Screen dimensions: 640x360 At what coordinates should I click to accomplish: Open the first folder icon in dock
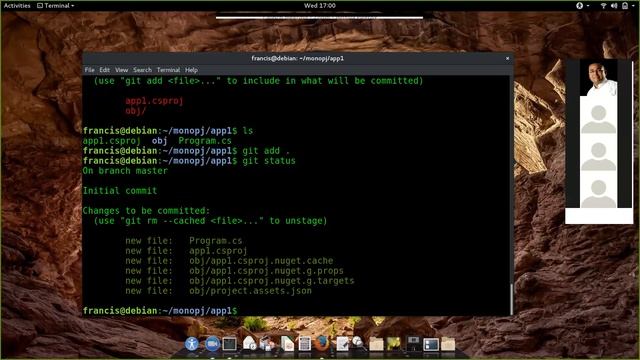[376, 344]
